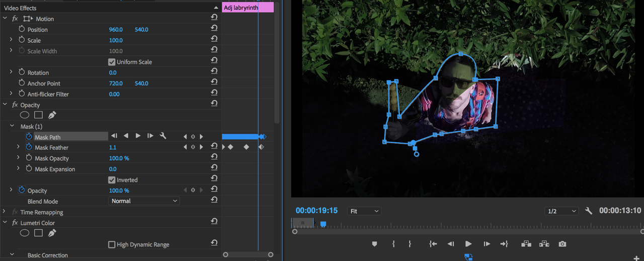Click the Lift button

(526, 244)
